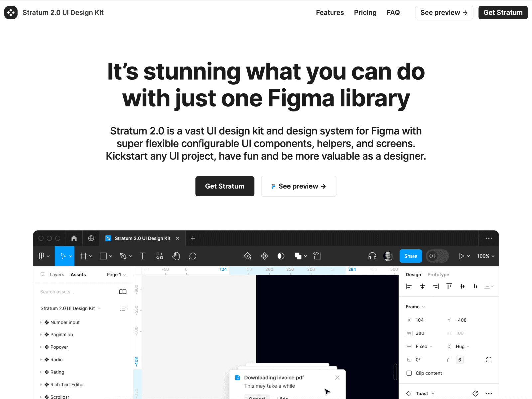Screen dimensions: 532x399
Task: Select the Stratum 2.0 UI Design Kit file tab
Action: 142,238
